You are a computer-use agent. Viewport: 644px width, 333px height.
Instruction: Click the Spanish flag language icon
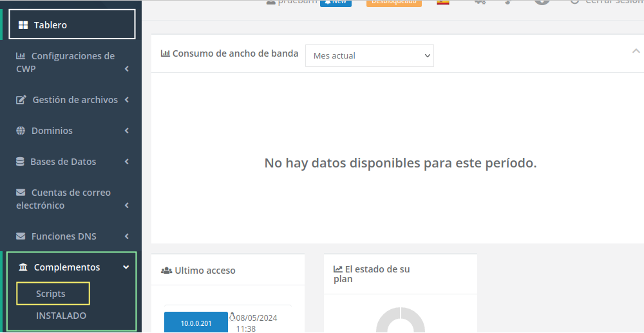click(x=442, y=3)
